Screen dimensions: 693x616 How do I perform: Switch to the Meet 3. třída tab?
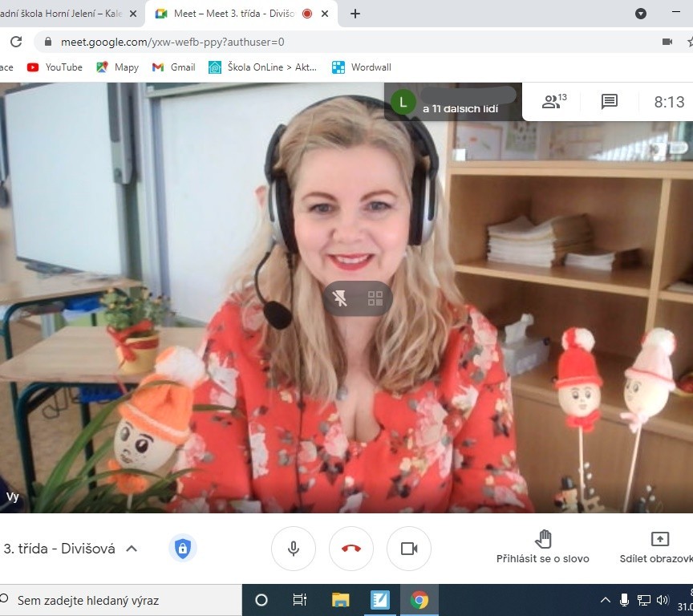pos(229,14)
